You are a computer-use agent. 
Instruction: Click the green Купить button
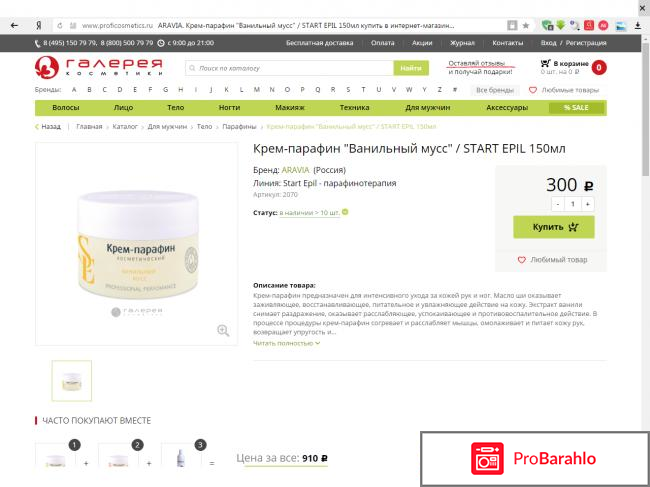(x=554, y=227)
